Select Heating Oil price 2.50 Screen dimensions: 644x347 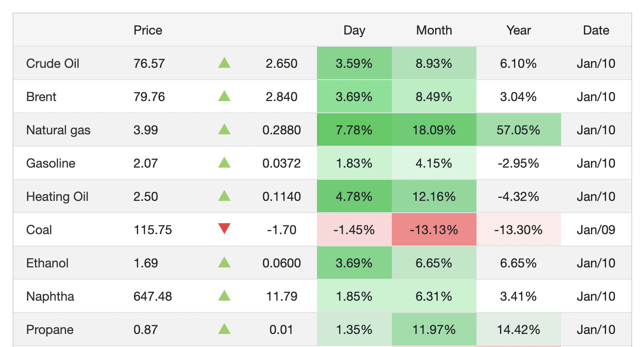coord(146,197)
